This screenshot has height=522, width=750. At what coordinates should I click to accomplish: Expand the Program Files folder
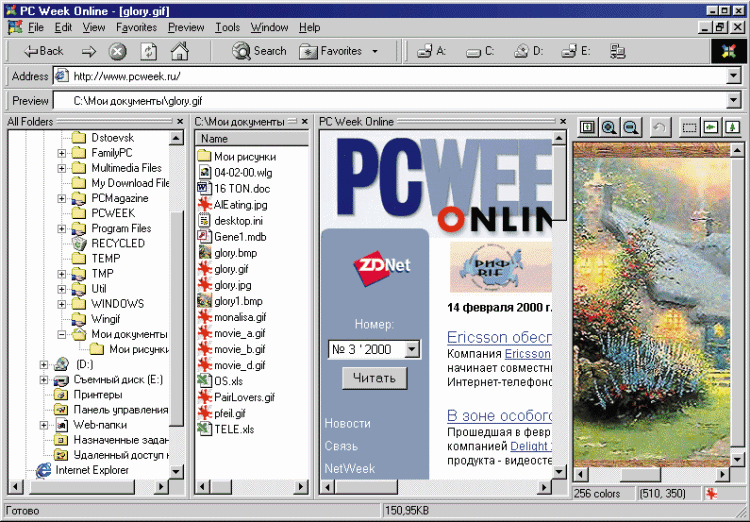(x=61, y=228)
